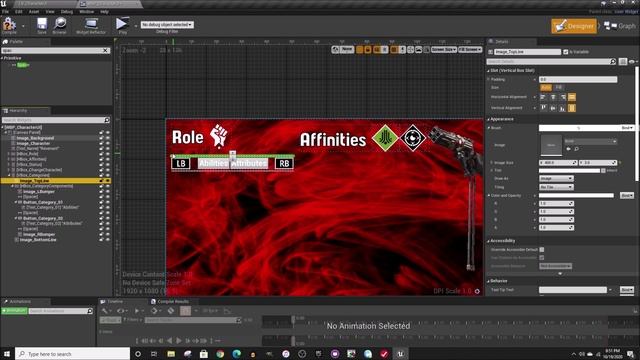This screenshot has height=360, width=640.
Task: Set vertical alignment to fill
Action: [x=572, y=108]
